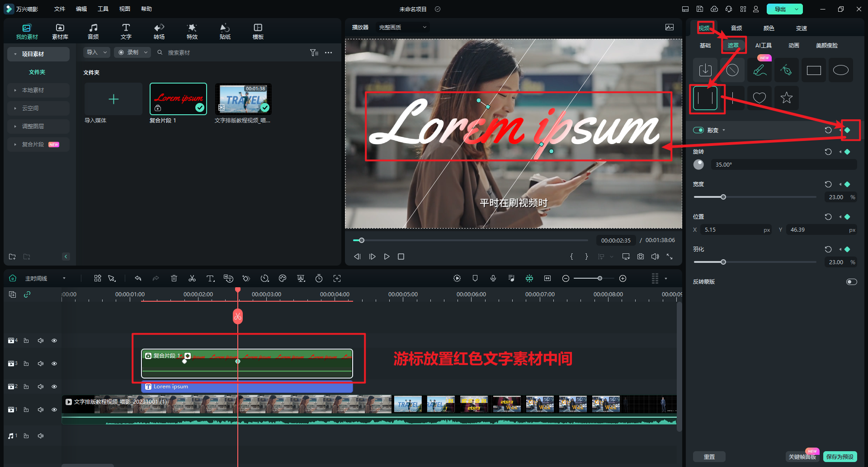Choose the rectangle mask shape
Viewport: 868px width, 467px height.
(813, 70)
